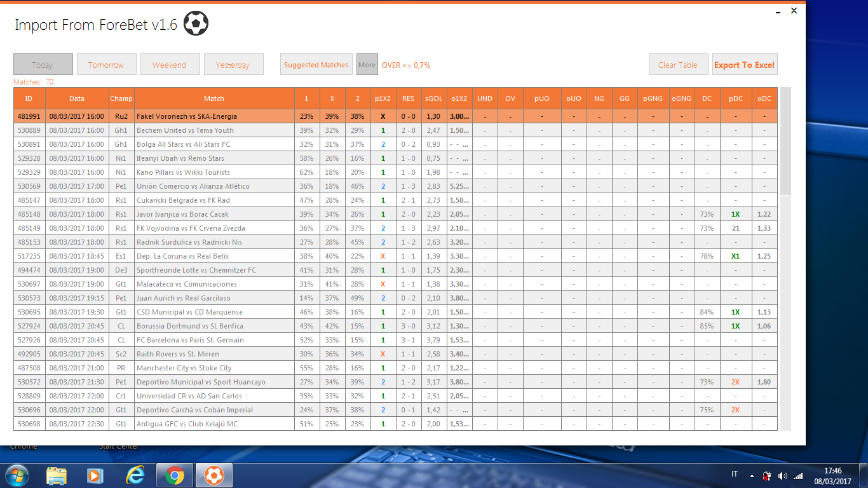Click GG column header
Screen dimensions: 868x488
[x=625, y=98]
